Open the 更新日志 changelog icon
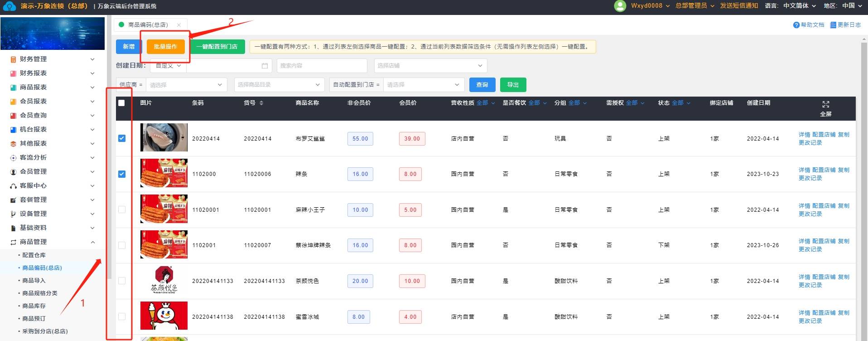 click(833, 25)
